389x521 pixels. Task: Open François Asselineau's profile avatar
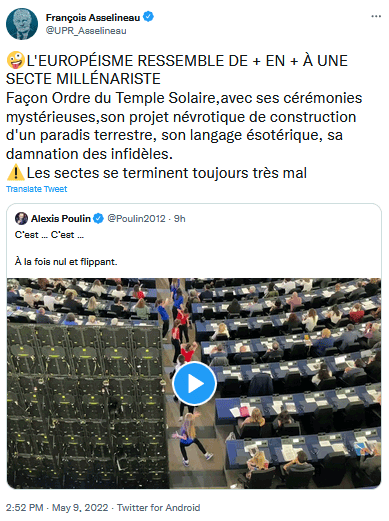[22, 24]
